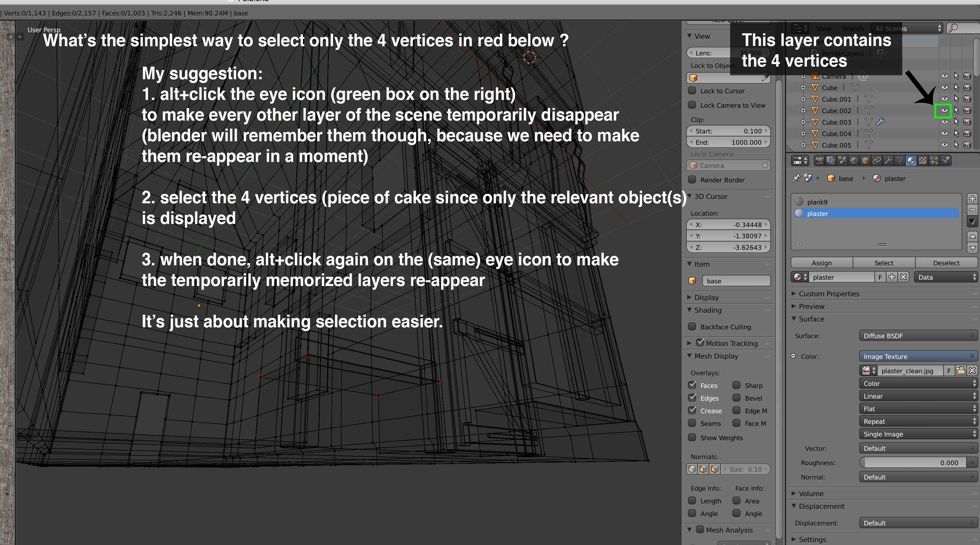
Task: Open the Texture properties tab
Action: coord(923,161)
